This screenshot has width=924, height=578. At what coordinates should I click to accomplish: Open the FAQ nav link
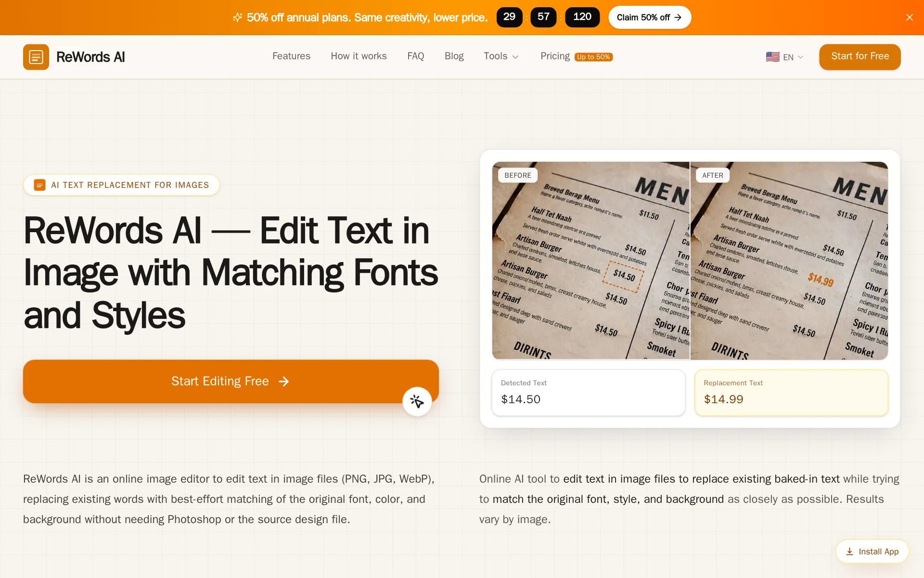(x=415, y=56)
